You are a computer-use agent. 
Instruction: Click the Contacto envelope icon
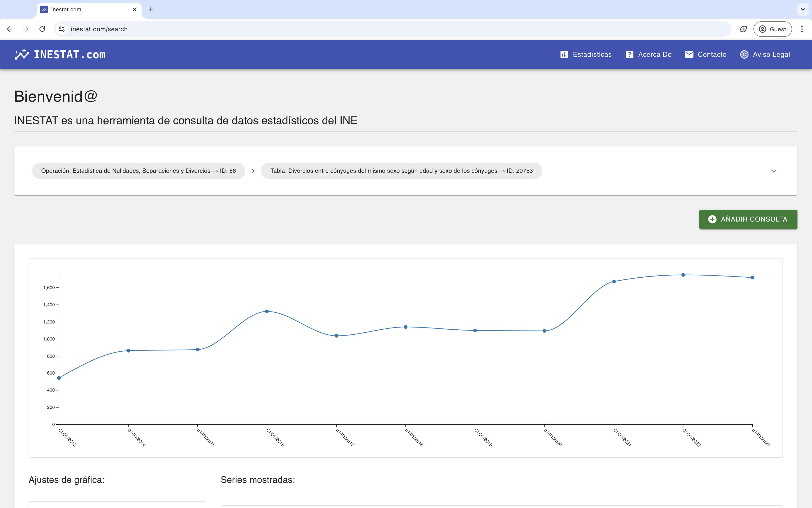tap(689, 54)
